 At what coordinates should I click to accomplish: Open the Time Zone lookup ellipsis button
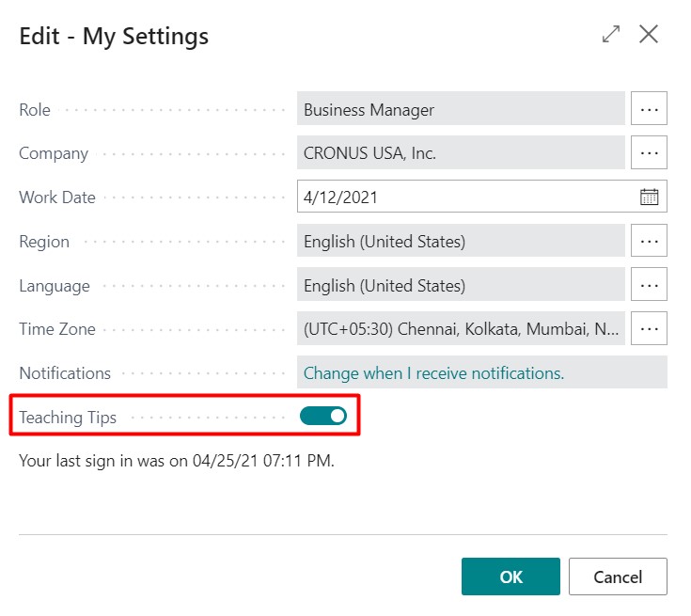(x=649, y=329)
